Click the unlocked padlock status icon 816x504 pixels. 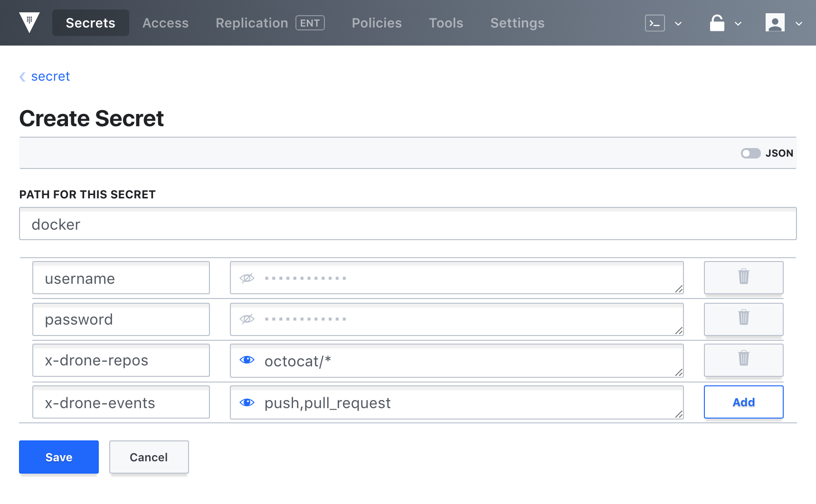pyautogui.click(x=717, y=23)
